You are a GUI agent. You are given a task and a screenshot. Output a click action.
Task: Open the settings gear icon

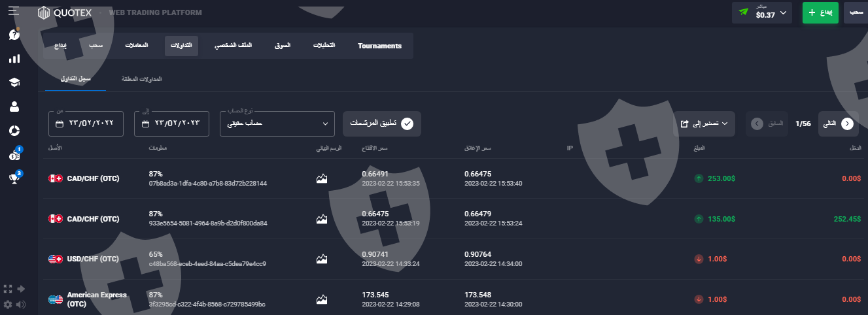8,305
